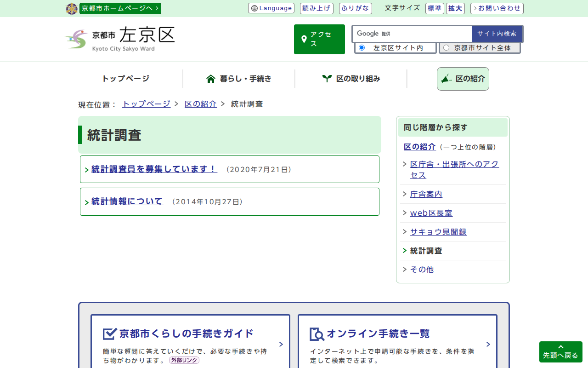Viewport: 588px width, 368px height.
Task: Select the 左京区サイト内 radio button
Action: click(x=362, y=48)
